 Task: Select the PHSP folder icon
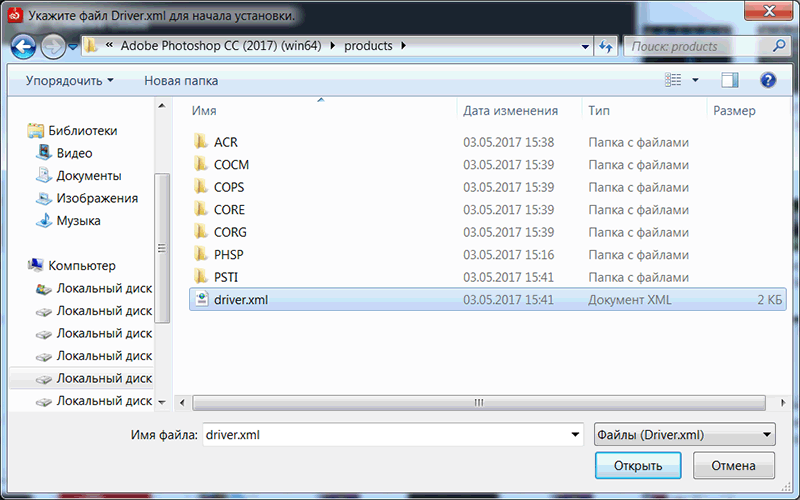point(201,254)
